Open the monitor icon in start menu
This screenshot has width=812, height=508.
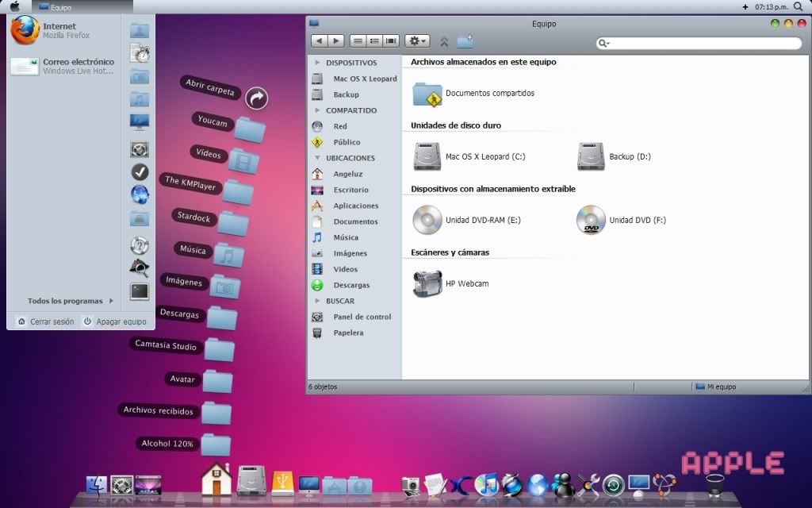point(140,122)
